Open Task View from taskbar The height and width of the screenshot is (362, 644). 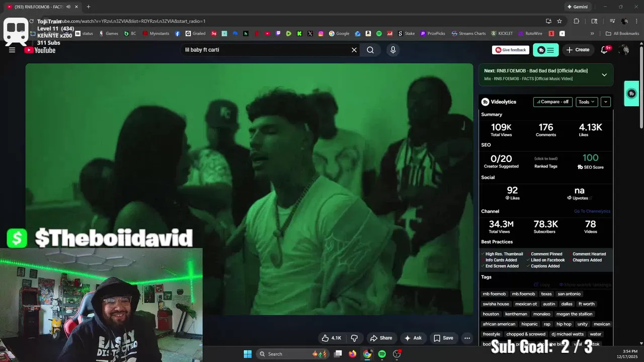point(338,354)
